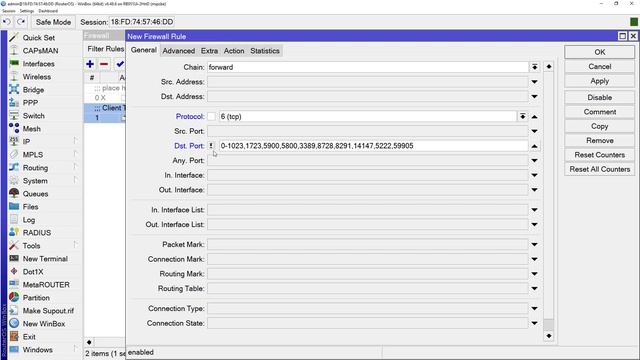The width and height of the screenshot is (640, 360).
Task: Click undo arrow in top toolbar
Action: coord(7,22)
